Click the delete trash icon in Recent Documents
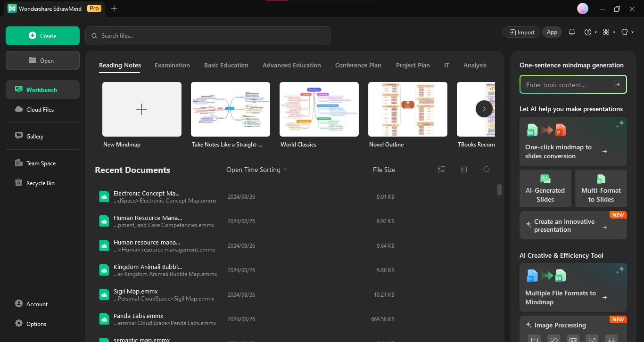644x342 pixels. pos(464,169)
